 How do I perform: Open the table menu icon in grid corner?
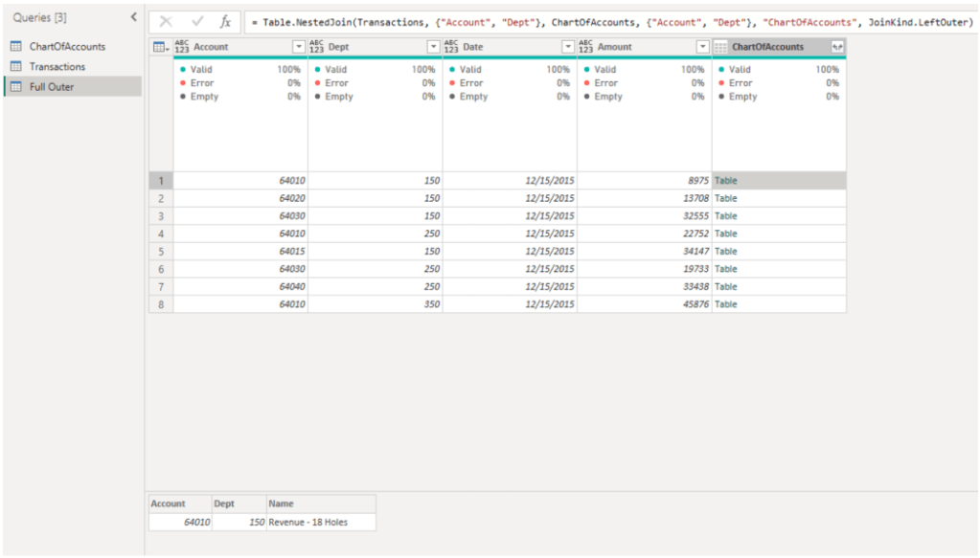[x=160, y=47]
